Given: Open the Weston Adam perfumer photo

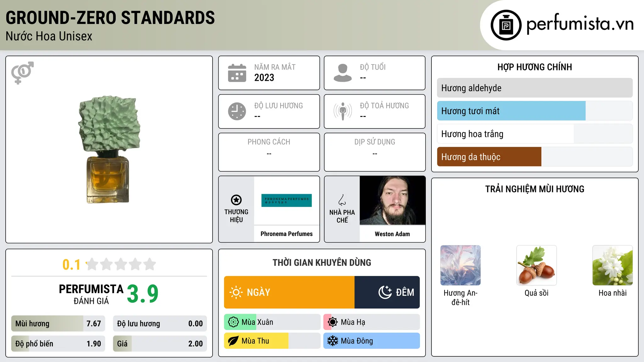Looking at the screenshot, I should [392, 200].
